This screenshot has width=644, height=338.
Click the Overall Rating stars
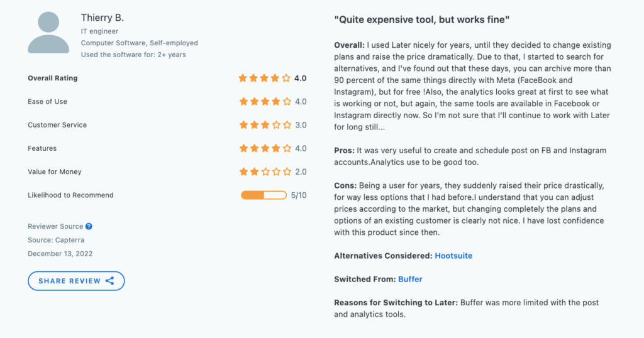[265, 78]
